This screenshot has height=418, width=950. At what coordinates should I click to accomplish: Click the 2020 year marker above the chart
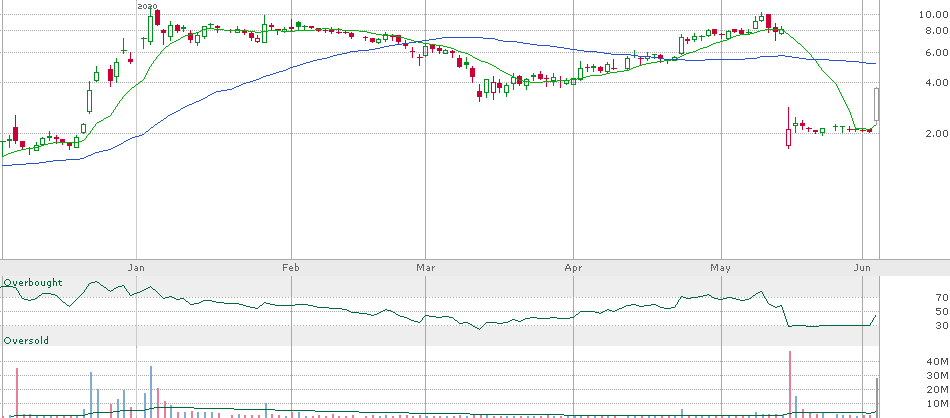(x=147, y=6)
